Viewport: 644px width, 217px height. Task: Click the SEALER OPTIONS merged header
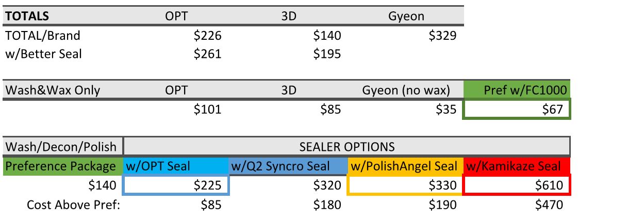[x=347, y=146]
